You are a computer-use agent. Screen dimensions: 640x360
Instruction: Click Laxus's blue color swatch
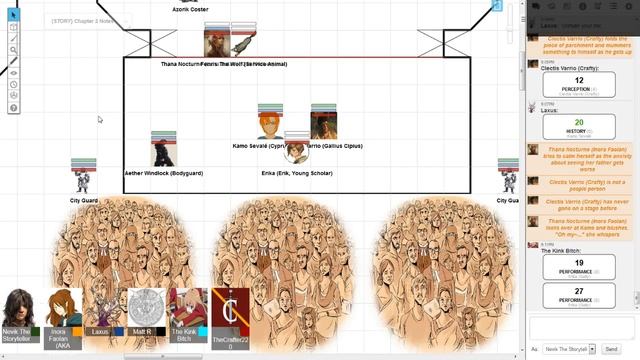pyautogui.click(x=119, y=331)
